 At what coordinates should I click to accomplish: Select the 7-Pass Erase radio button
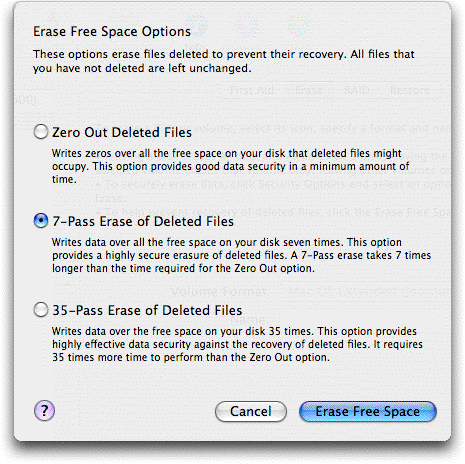point(41,221)
